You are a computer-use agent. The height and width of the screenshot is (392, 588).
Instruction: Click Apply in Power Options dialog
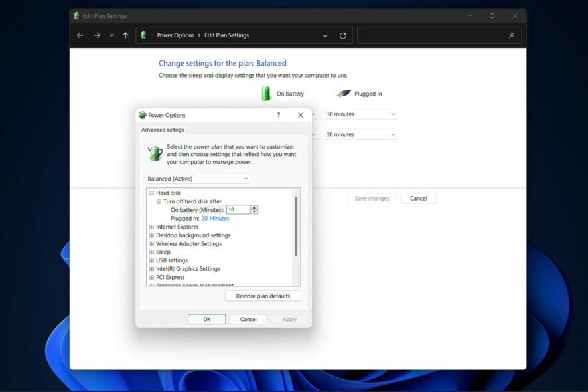coord(289,319)
